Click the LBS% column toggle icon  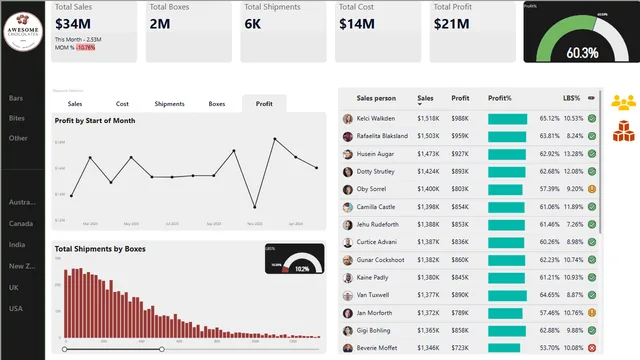(591, 98)
